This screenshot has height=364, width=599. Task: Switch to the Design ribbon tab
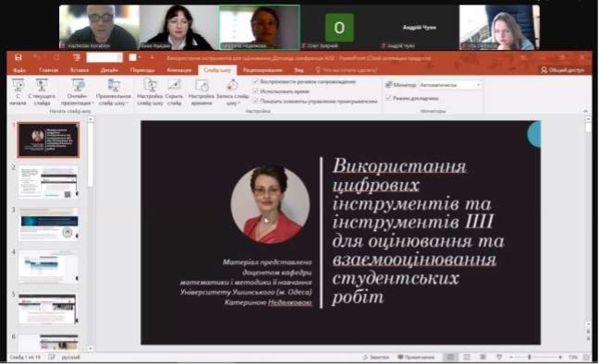[109, 70]
